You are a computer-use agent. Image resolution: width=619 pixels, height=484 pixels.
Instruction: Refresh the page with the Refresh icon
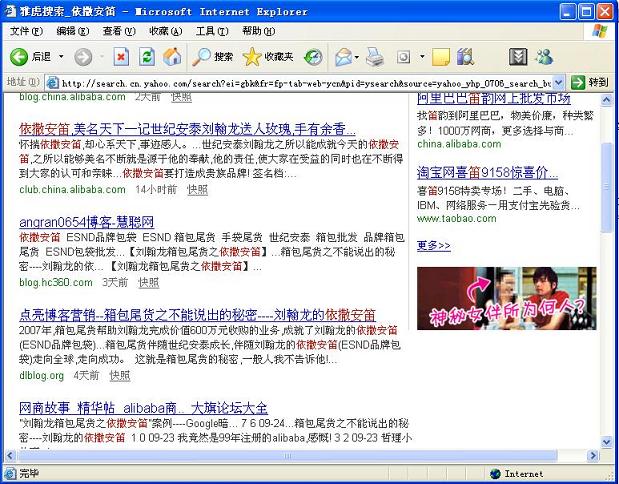pyautogui.click(x=146, y=57)
